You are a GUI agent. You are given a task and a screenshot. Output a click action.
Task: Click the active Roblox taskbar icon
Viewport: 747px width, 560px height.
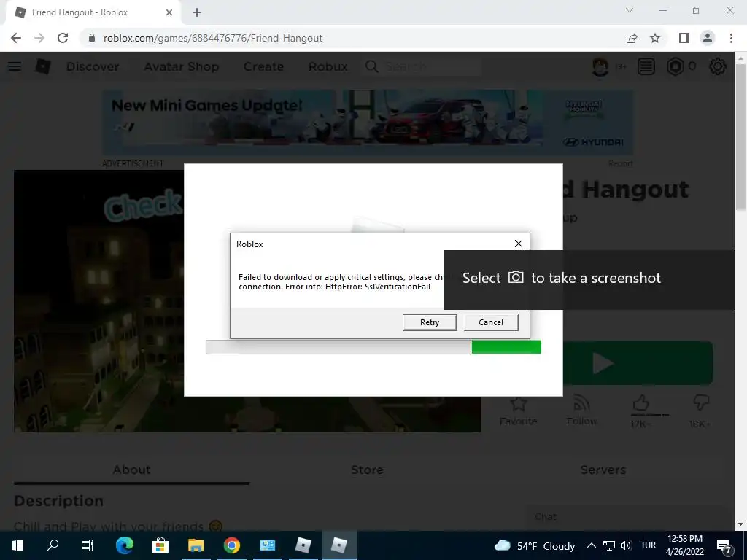(338, 545)
